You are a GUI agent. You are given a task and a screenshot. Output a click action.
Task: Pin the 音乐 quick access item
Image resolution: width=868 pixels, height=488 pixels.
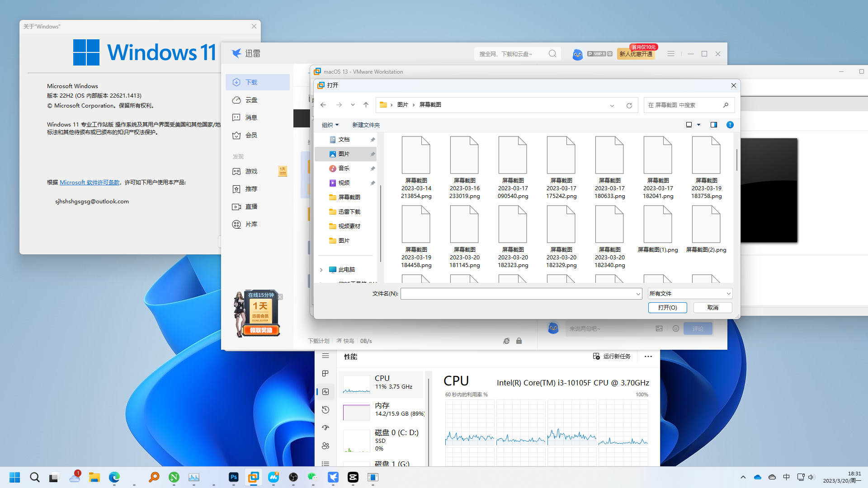pos(373,168)
